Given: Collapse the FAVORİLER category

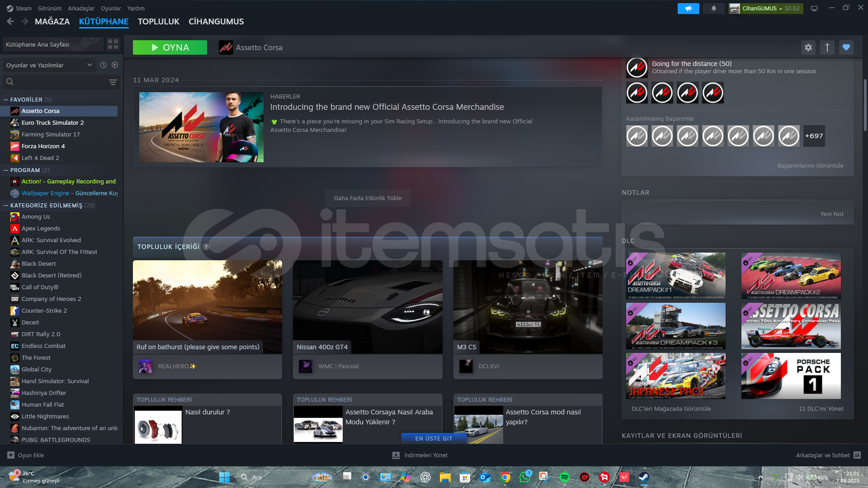Looking at the screenshot, I should pos(6,99).
